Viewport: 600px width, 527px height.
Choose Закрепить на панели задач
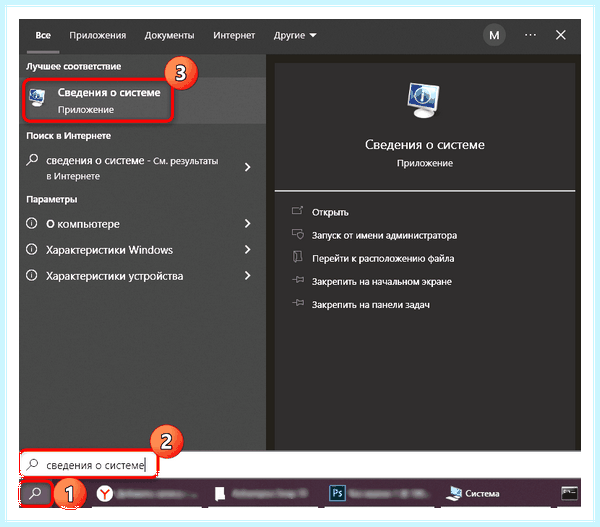[x=370, y=305]
